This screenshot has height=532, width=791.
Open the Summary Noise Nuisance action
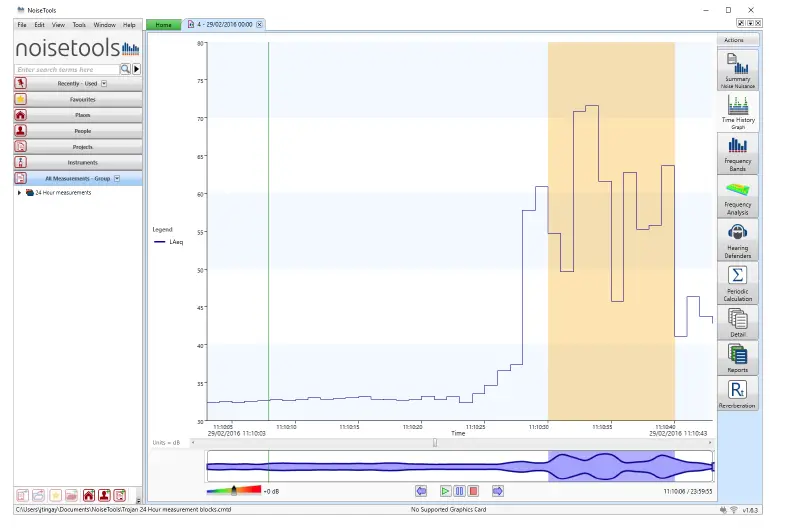point(738,71)
